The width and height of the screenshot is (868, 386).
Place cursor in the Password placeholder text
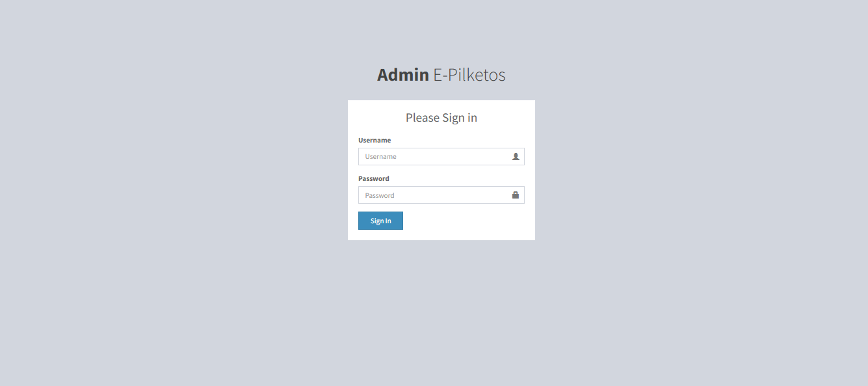click(380, 195)
